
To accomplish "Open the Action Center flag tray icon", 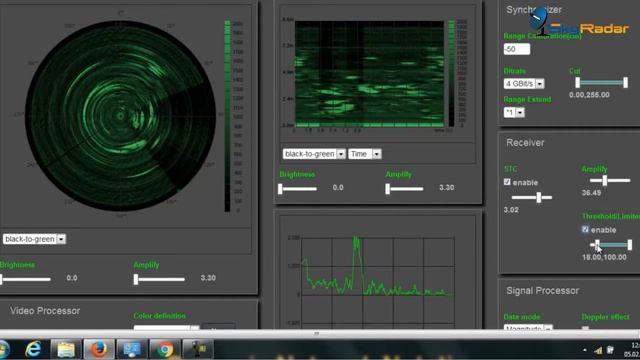I will tap(610, 350).
